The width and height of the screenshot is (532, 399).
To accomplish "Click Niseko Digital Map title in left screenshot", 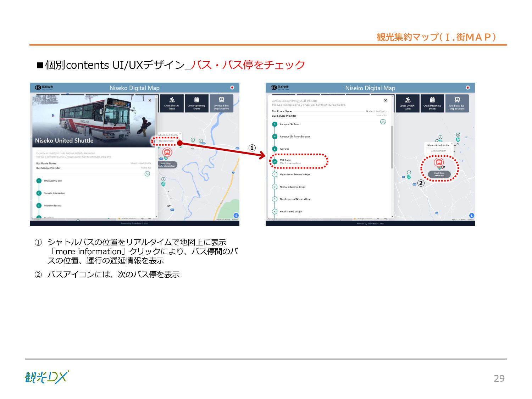I will (x=134, y=88).
